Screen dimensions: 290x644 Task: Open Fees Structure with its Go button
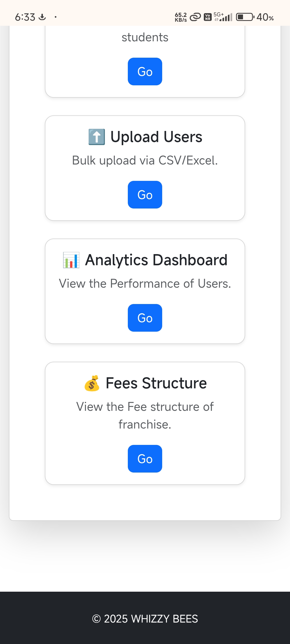coord(145,459)
